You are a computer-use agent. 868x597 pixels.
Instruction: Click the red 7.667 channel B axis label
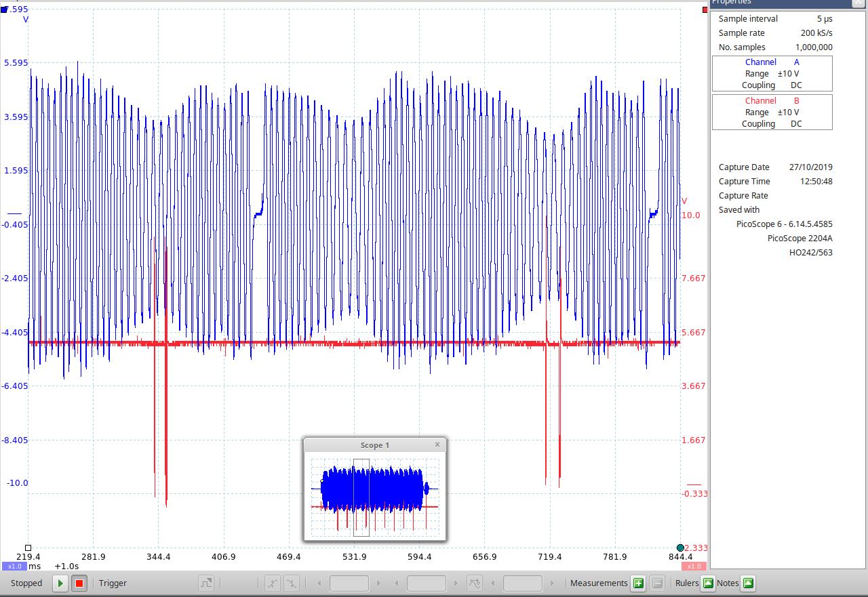pos(693,278)
